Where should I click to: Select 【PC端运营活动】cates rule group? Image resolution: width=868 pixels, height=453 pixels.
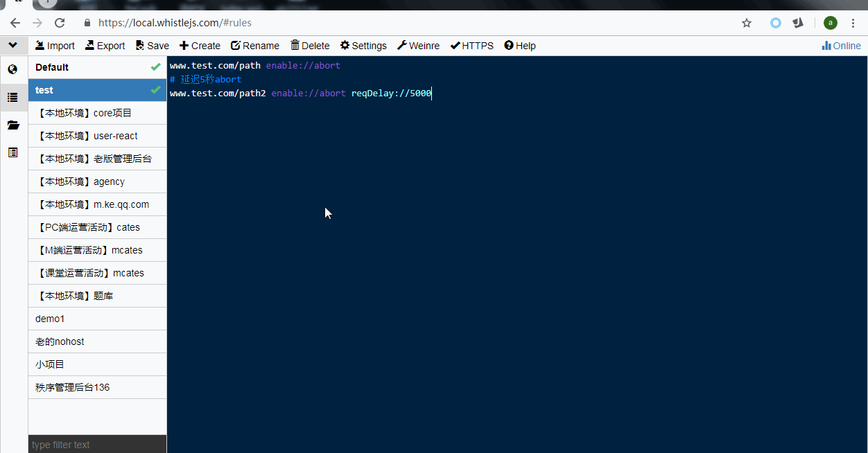pos(98,227)
